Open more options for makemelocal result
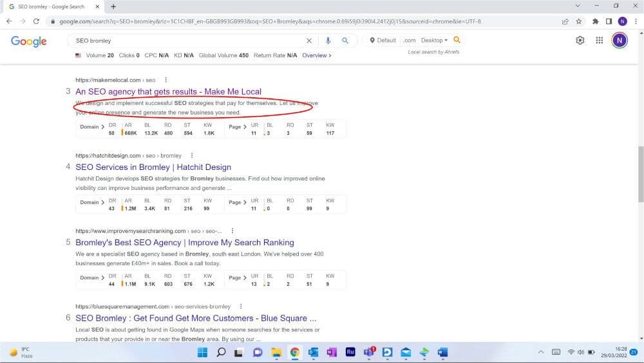 pos(166,80)
